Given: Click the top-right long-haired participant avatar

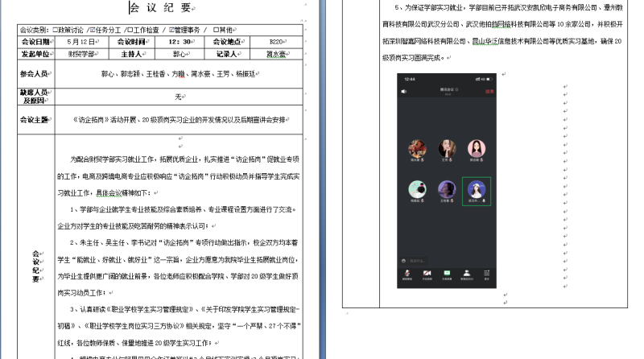Looking at the screenshot, I should coord(477,149).
